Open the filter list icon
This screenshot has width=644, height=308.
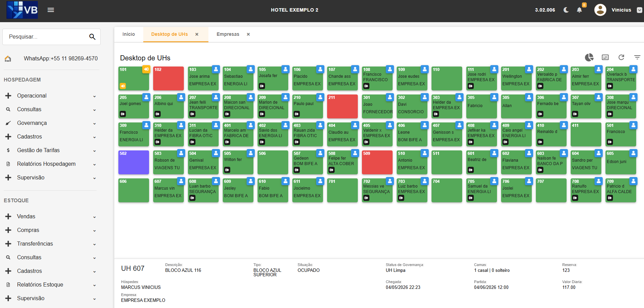(x=637, y=57)
